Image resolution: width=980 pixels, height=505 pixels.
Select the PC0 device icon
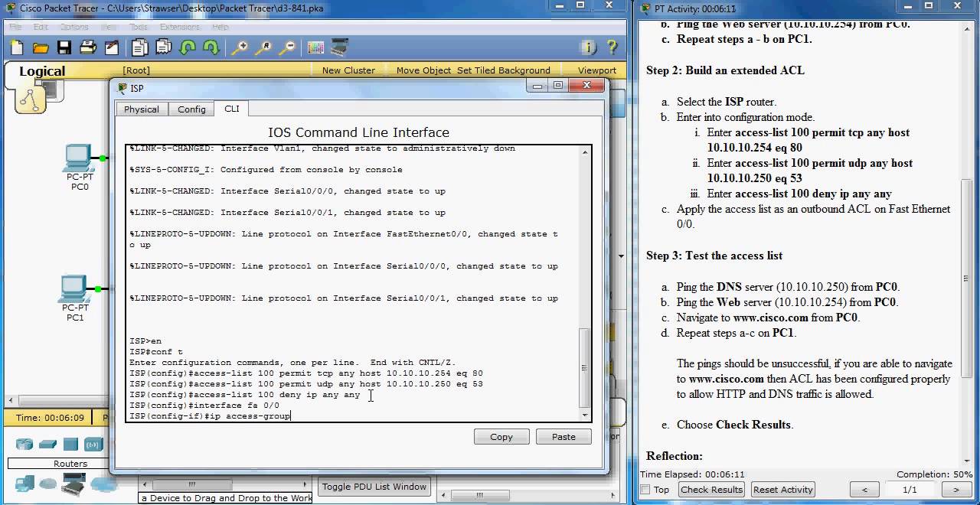79,158
